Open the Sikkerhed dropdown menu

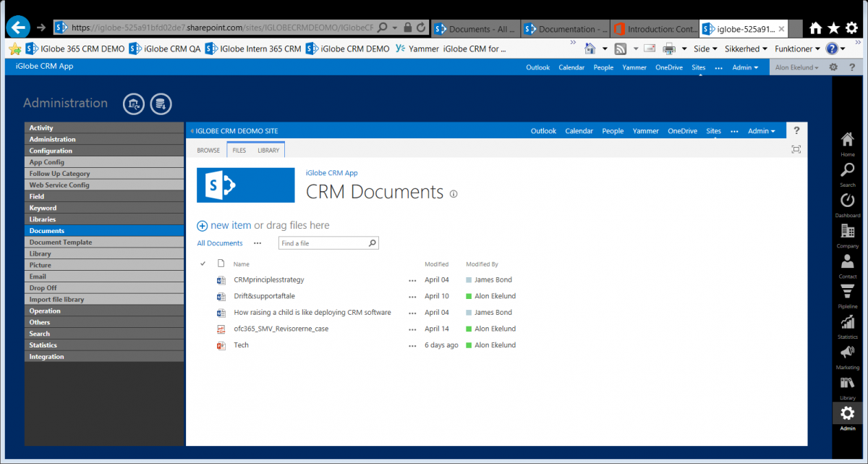pos(746,49)
